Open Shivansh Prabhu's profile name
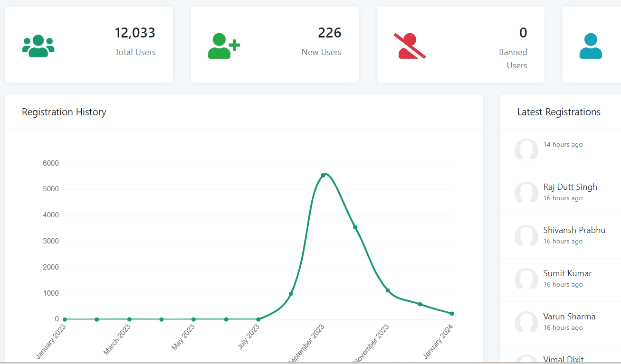621x364 pixels. 574,230
